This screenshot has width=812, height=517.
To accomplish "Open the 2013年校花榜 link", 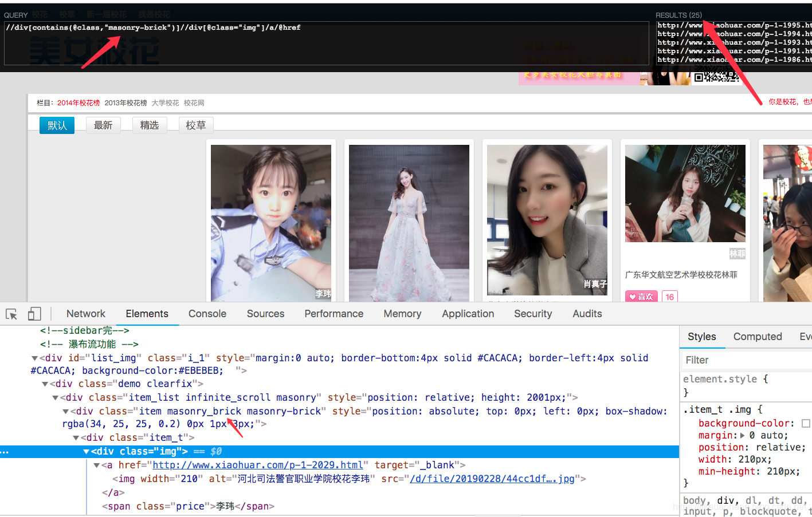I will [125, 103].
